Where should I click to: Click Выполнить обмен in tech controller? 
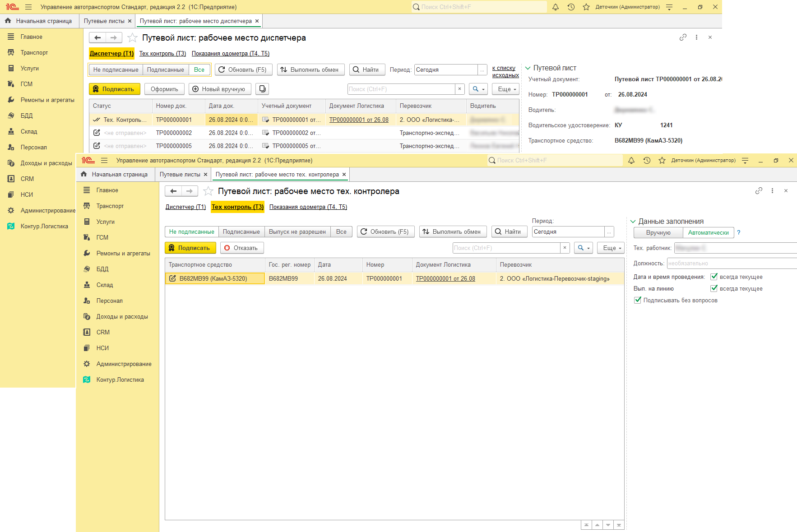tap(453, 232)
